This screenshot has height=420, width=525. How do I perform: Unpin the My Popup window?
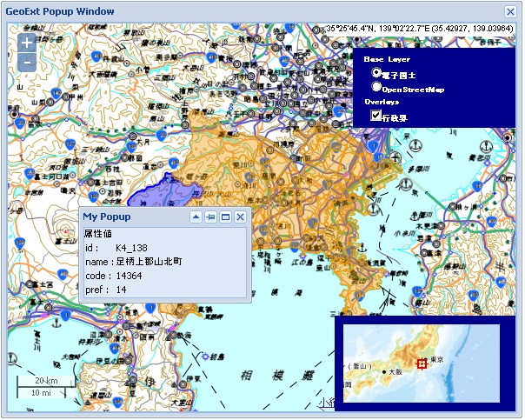210,217
